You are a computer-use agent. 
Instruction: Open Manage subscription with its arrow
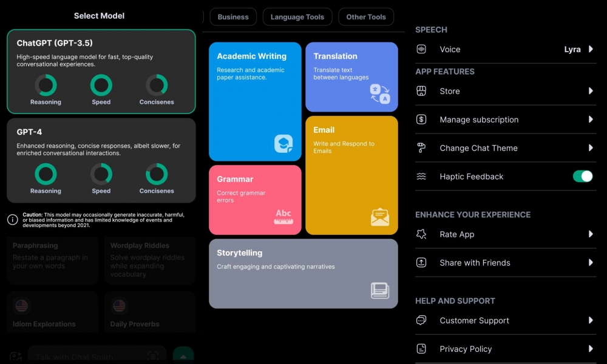591,120
